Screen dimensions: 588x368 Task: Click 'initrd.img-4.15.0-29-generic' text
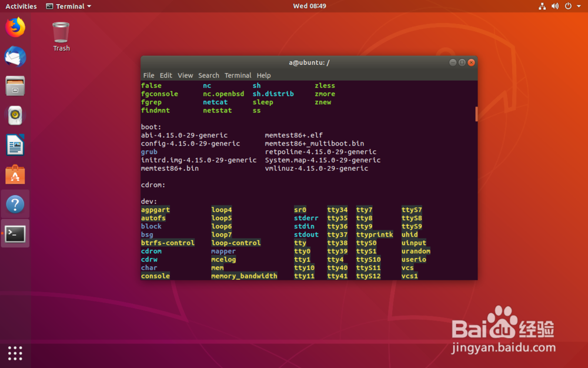pyautogui.click(x=199, y=160)
